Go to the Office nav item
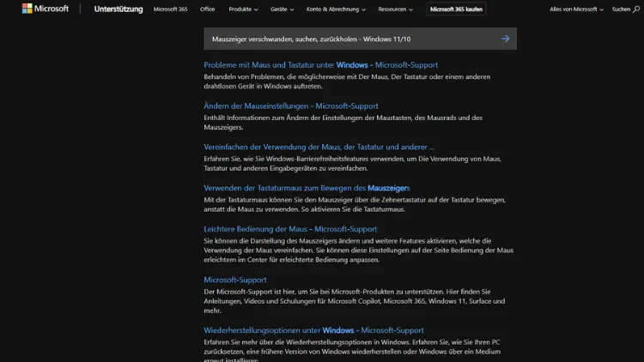644x362 pixels. coord(208,9)
